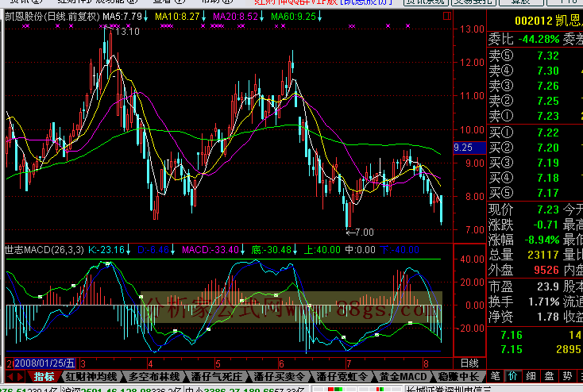This screenshot has width=583, height=392.
Task: Open the 稳赚中长 tab
Action: pos(459,377)
